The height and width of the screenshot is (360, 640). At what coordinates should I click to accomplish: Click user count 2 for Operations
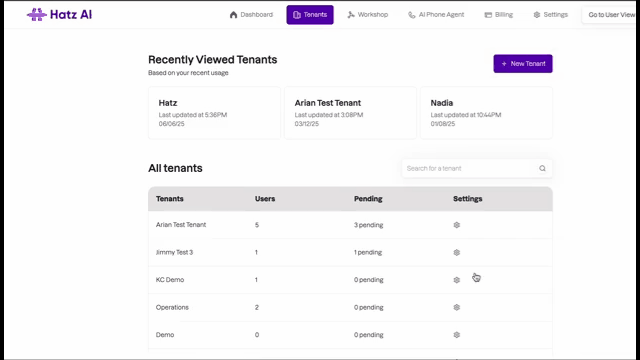[x=257, y=307]
